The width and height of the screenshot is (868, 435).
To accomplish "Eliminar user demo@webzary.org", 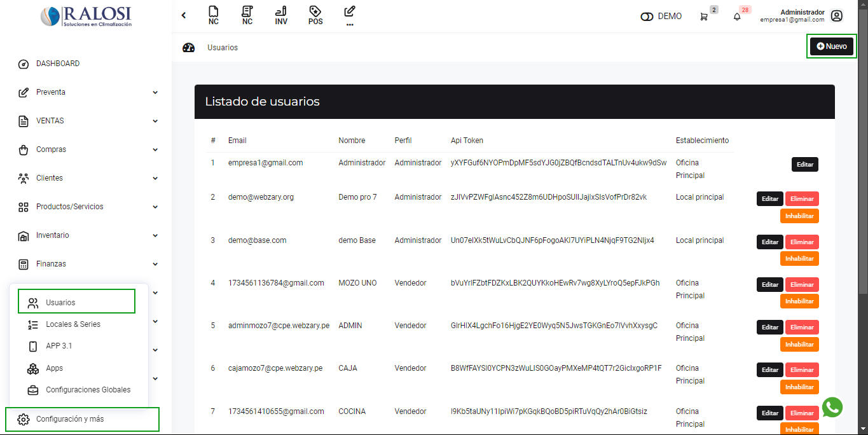I will [x=802, y=199].
